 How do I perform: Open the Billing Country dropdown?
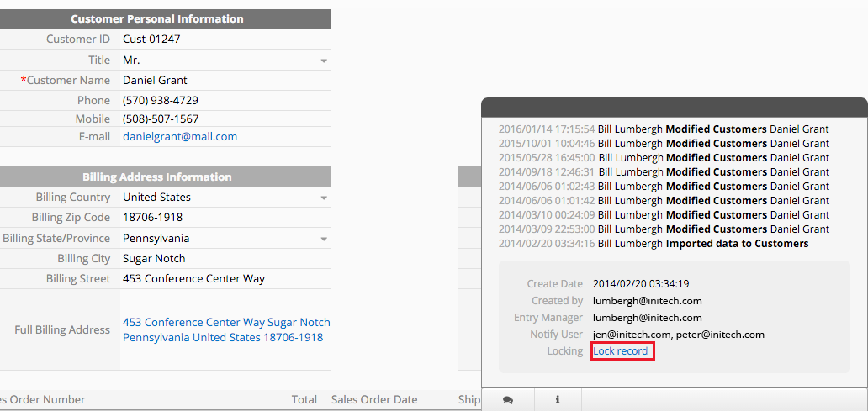click(324, 198)
